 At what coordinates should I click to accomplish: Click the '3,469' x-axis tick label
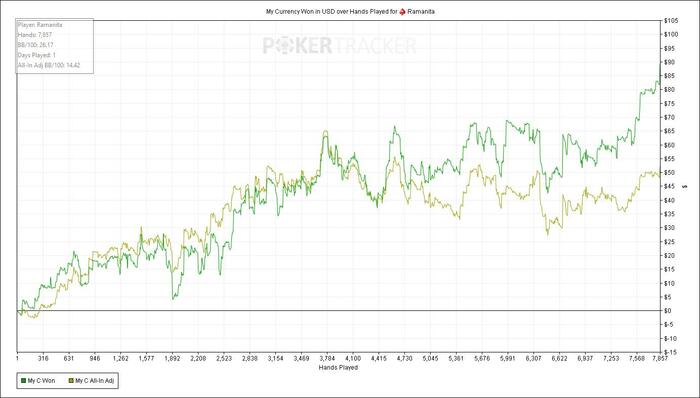(x=301, y=358)
